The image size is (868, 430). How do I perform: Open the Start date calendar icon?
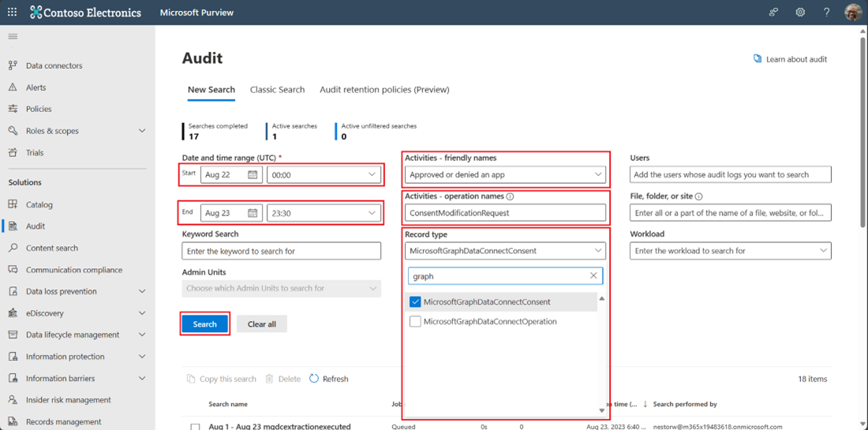(253, 175)
